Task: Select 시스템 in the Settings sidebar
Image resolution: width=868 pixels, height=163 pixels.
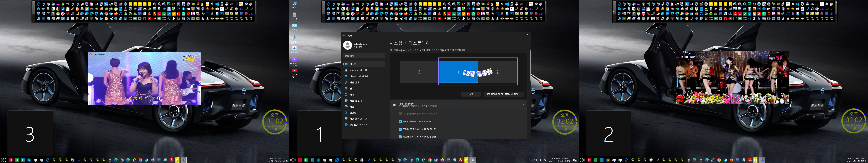Action: [x=364, y=64]
